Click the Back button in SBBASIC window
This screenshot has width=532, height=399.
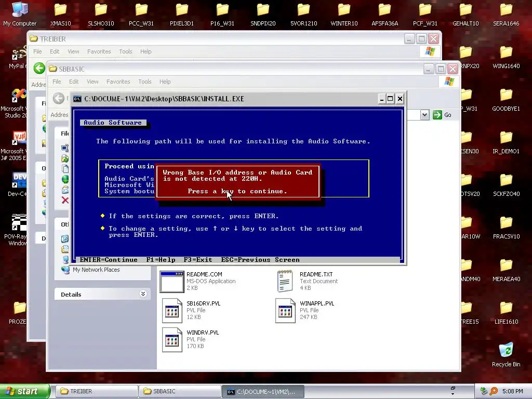(59, 98)
